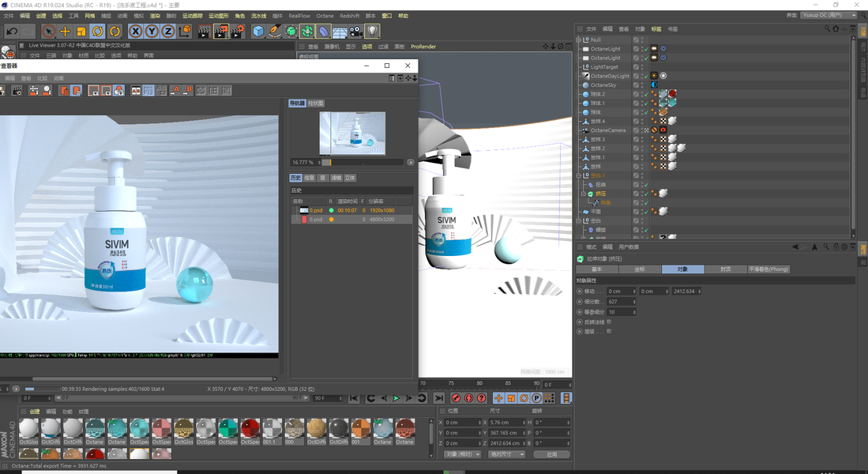Open the RealFlow menu
868x474 pixels.
click(299, 16)
